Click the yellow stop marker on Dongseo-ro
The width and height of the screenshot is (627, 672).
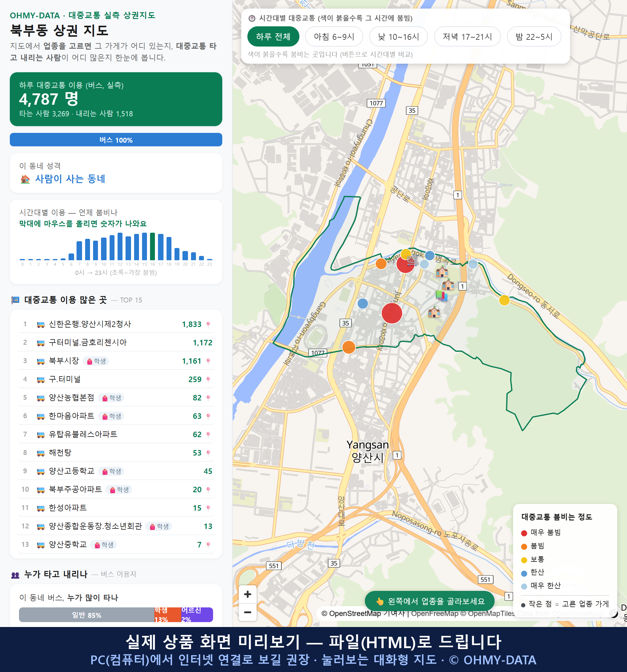pyautogui.click(x=504, y=300)
